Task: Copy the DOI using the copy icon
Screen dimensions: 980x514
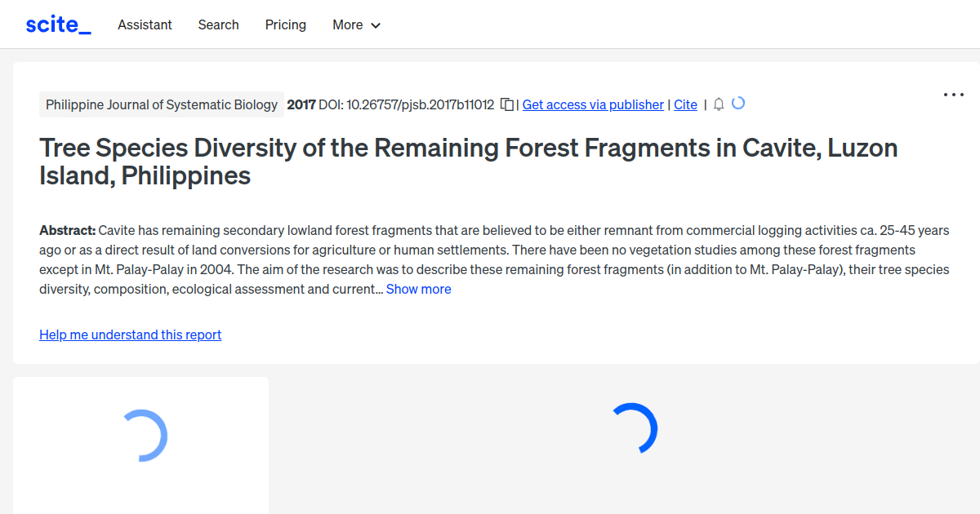Action: point(507,104)
